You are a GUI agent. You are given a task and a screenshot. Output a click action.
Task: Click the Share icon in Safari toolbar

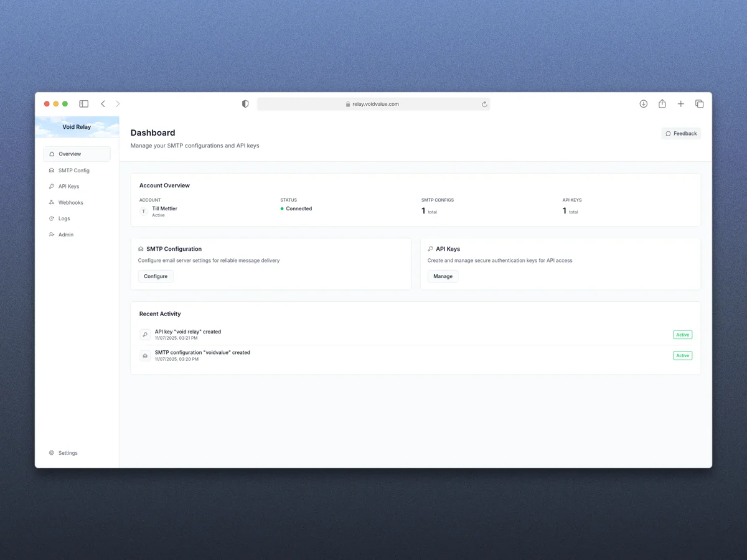tap(662, 103)
